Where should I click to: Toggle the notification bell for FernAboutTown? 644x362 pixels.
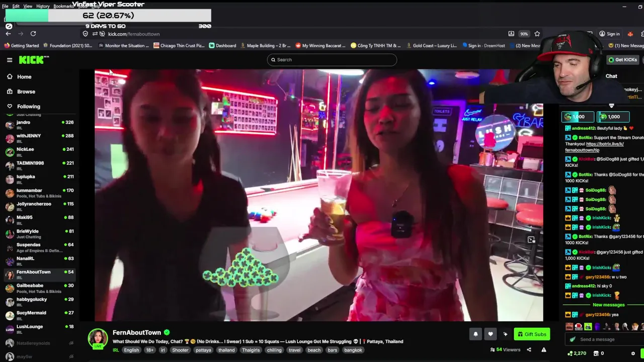(475, 334)
